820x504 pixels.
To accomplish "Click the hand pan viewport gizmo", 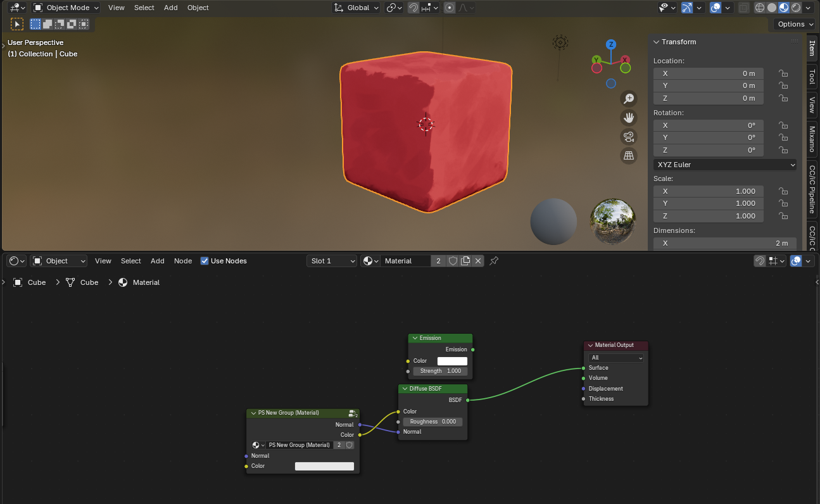I will tap(629, 118).
